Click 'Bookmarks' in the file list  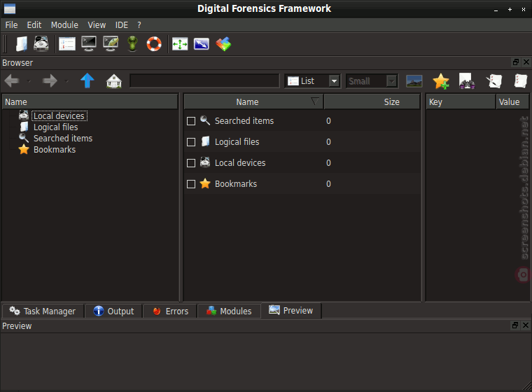pyautogui.click(x=236, y=184)
